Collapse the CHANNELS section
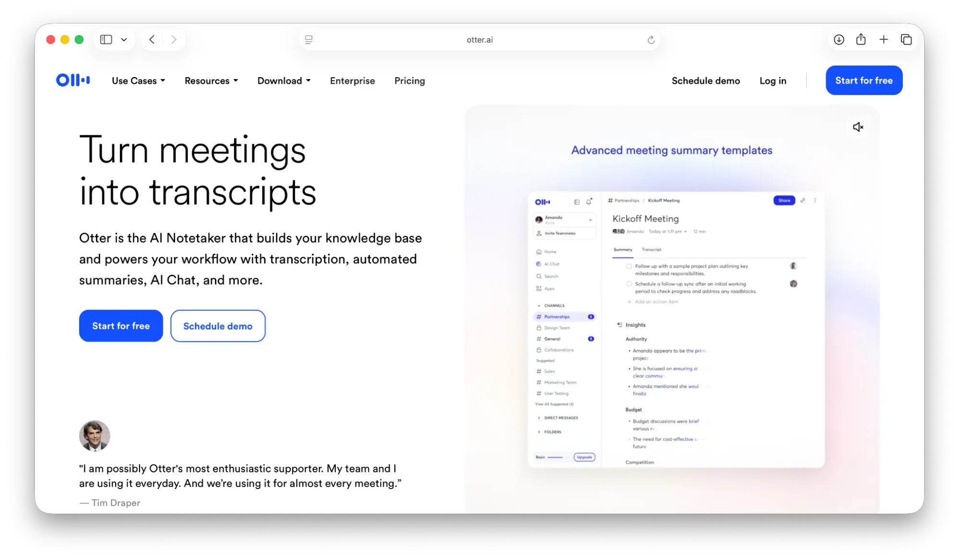The width and height of the screenshot is (959, 560). pyautogui.click(x=539, y=305)
